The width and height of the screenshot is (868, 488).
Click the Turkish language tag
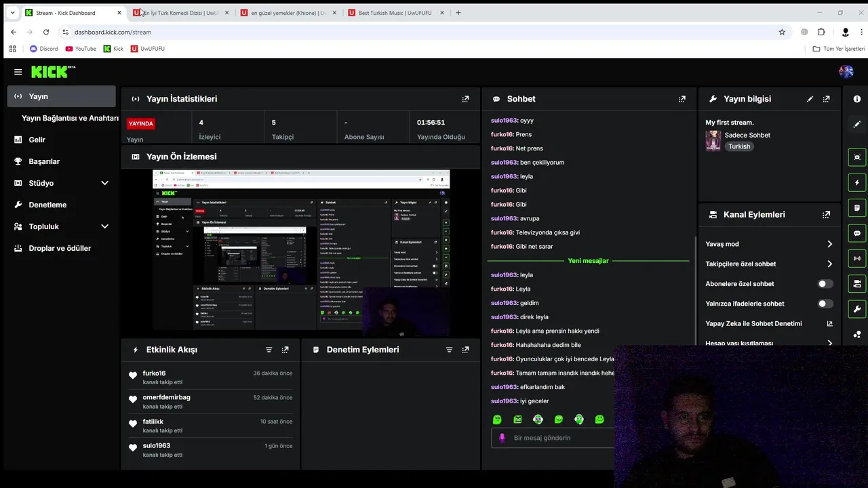coord(739,146)
